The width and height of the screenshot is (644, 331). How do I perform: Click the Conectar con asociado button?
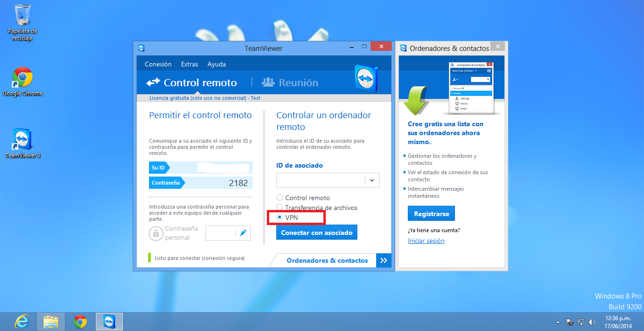[x=317, y=233]
